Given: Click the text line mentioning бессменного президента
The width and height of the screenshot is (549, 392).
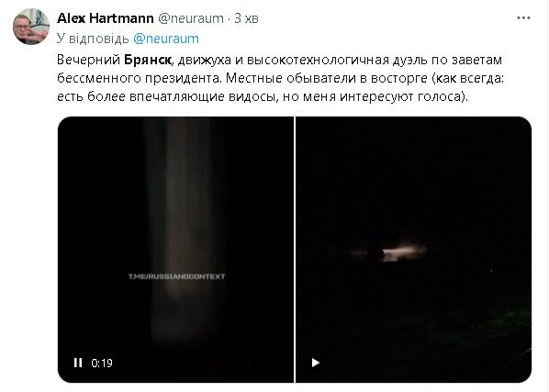Looking at the screenshot, I should 280,78.
